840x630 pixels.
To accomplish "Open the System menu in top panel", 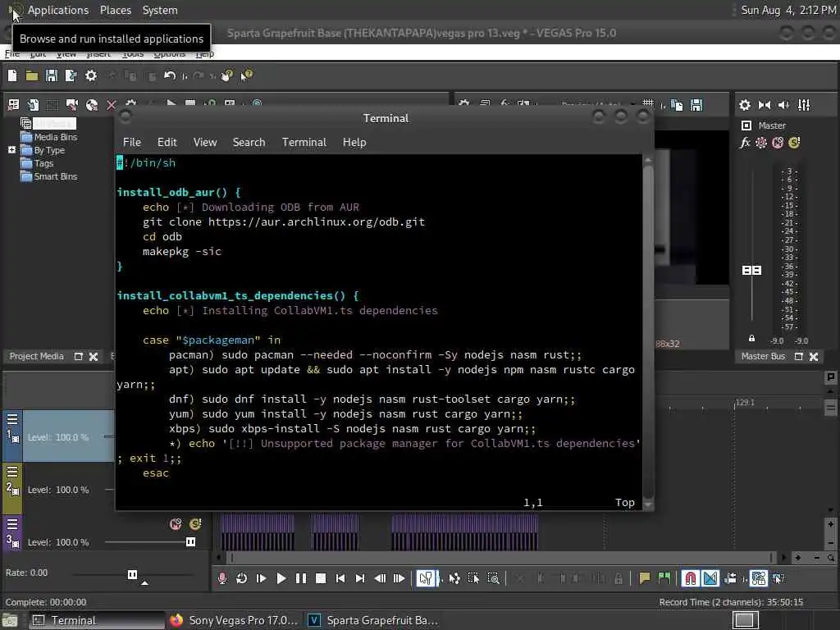I will (160, 10).
